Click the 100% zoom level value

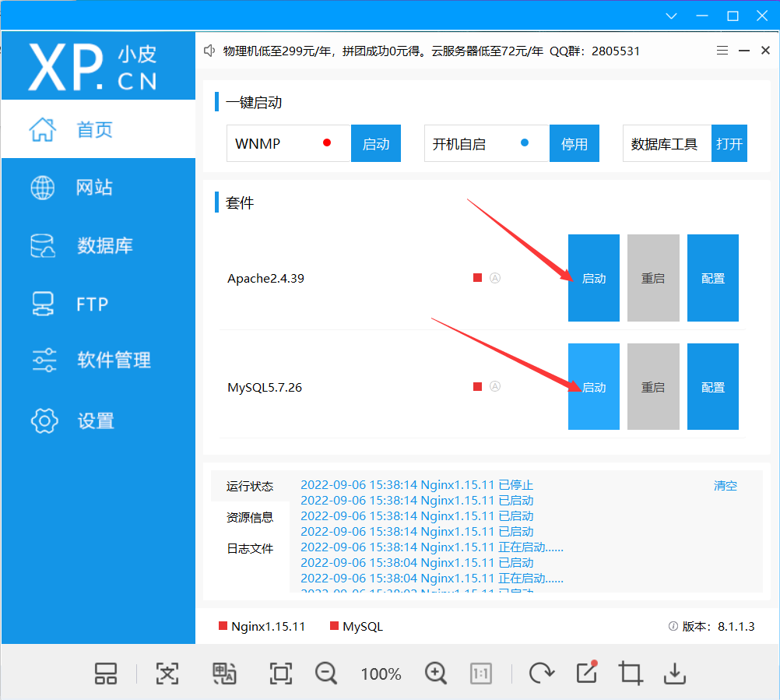[x=381, y=674]
